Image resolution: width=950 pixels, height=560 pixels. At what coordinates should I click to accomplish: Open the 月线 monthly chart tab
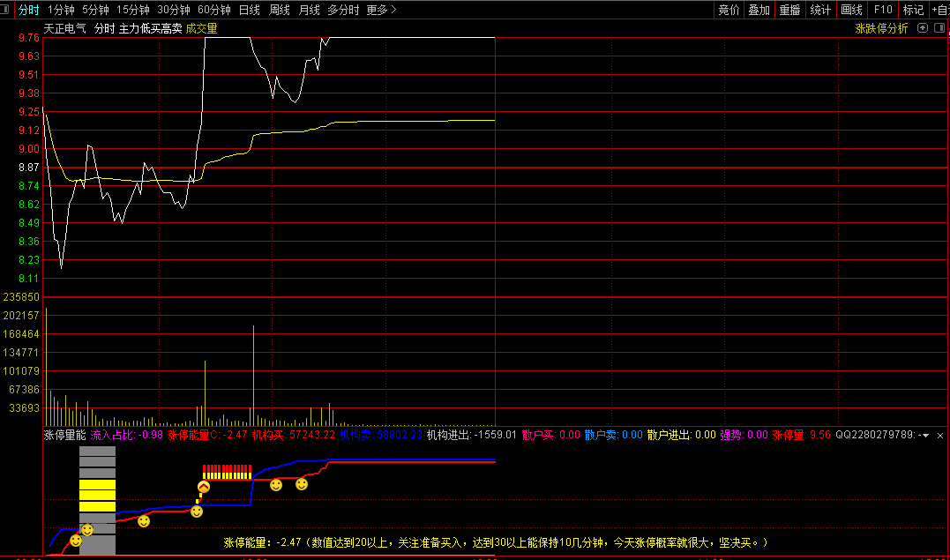tap(309, 10)
